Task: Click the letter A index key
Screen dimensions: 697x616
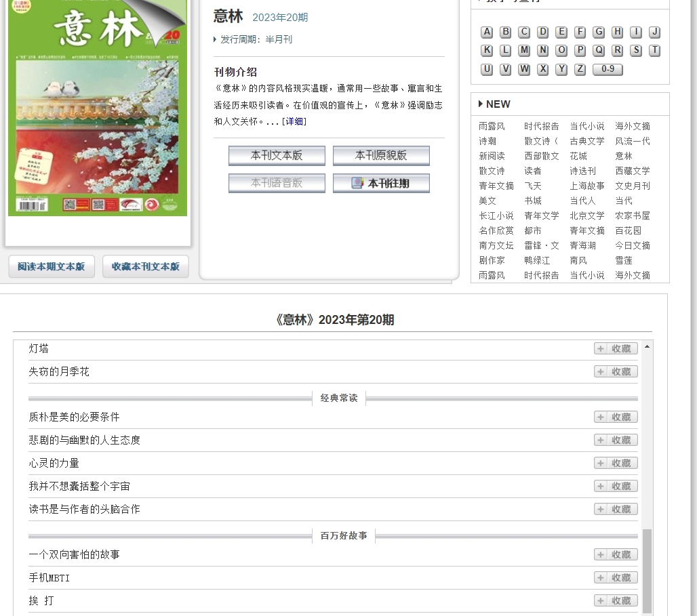Action: (x=487, y=32)
